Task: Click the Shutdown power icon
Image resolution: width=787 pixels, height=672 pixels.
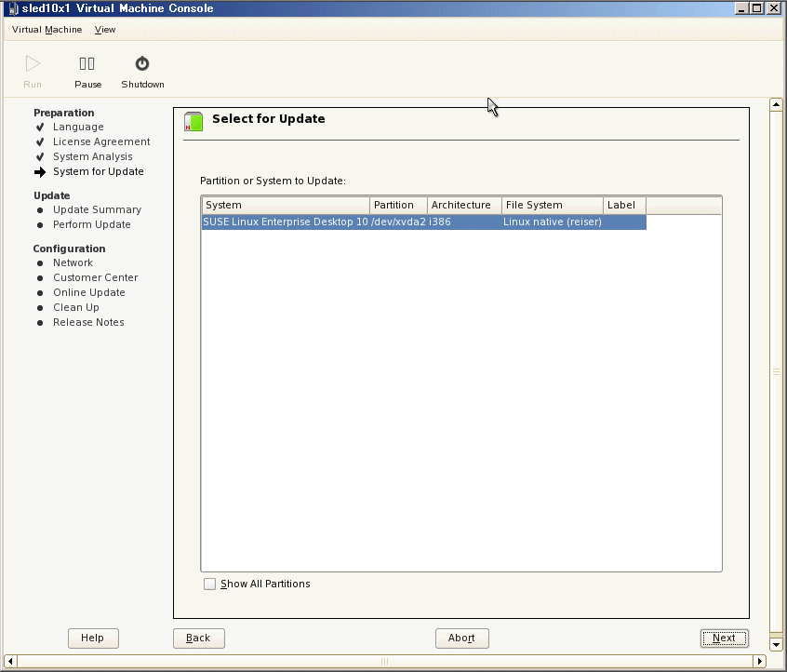Action: click(x=142, y=64)
